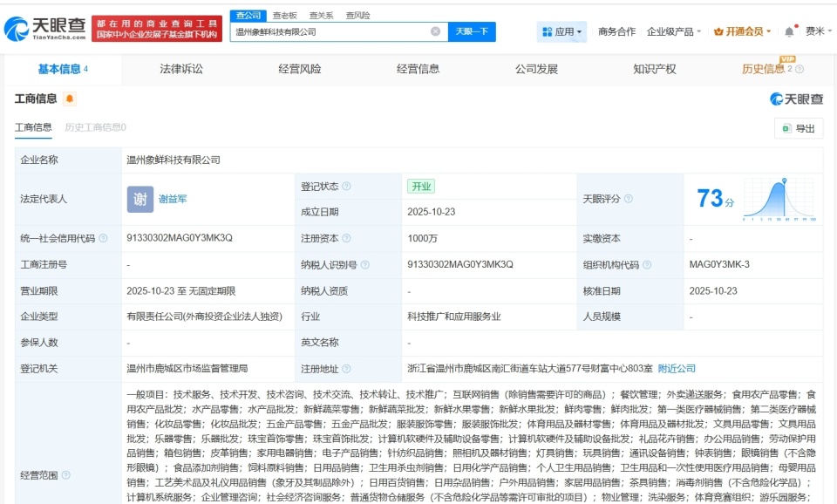Open the 应用 dropdown
The width and height of the screenshot is (837, 504).
coord(561,30)
